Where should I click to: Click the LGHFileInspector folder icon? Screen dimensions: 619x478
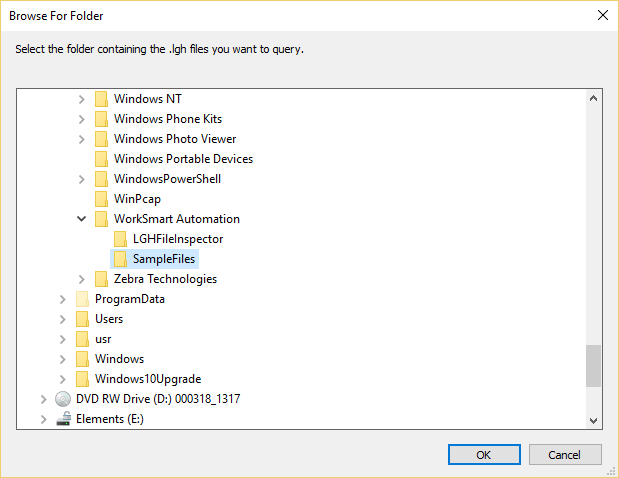(x=120, y=239)
